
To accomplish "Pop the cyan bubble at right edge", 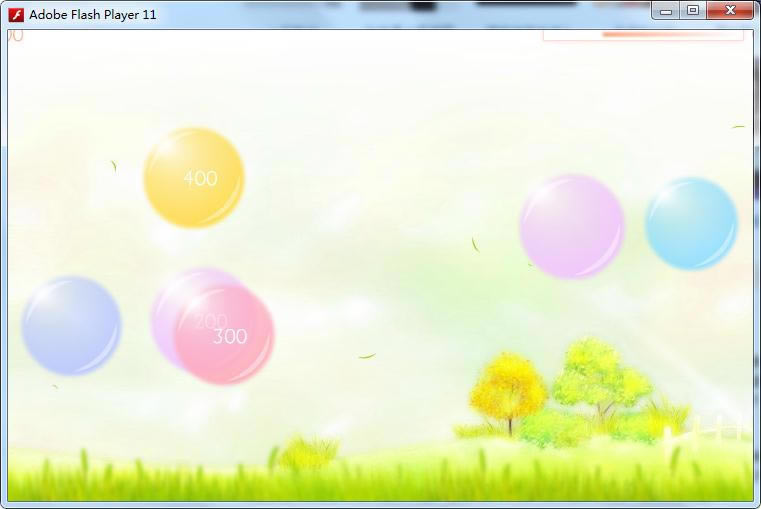I will click(691, 223).
